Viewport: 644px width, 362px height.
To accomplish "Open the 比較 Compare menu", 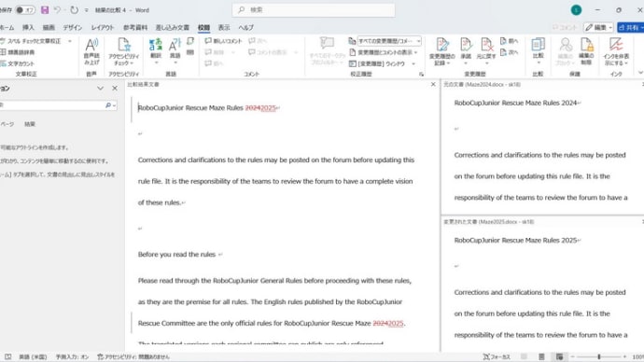I will click(538, 51).
